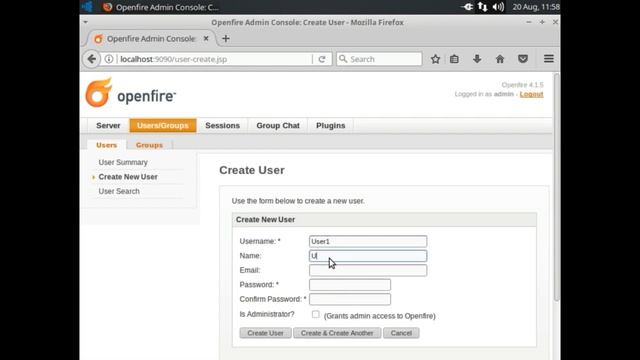Focus the Username input field
Image resolution: width=640 pixels, height=360 pixels.
pyautogui.click(x=368, y=242)
